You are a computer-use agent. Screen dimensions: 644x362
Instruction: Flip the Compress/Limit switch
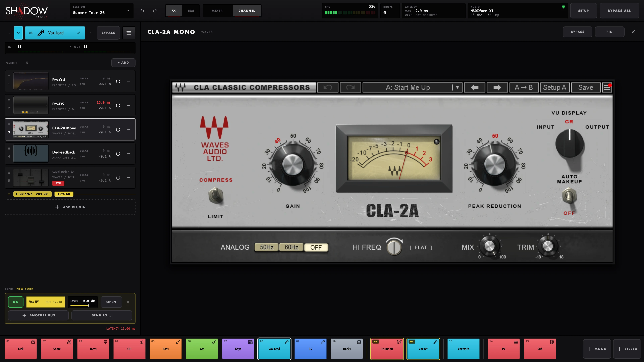pos(216,196)
